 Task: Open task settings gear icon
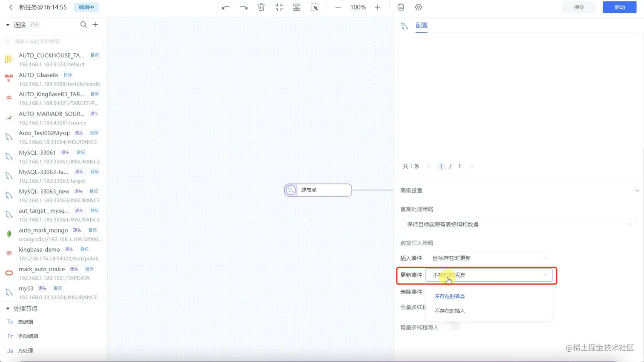click(419, 7)
